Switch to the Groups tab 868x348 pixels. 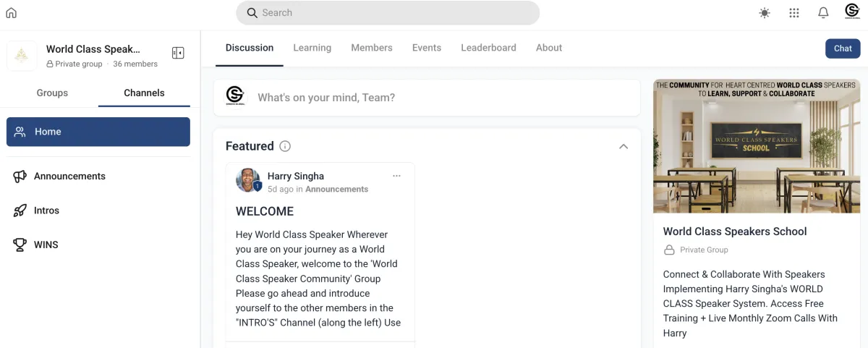click(x=52, y=93)
